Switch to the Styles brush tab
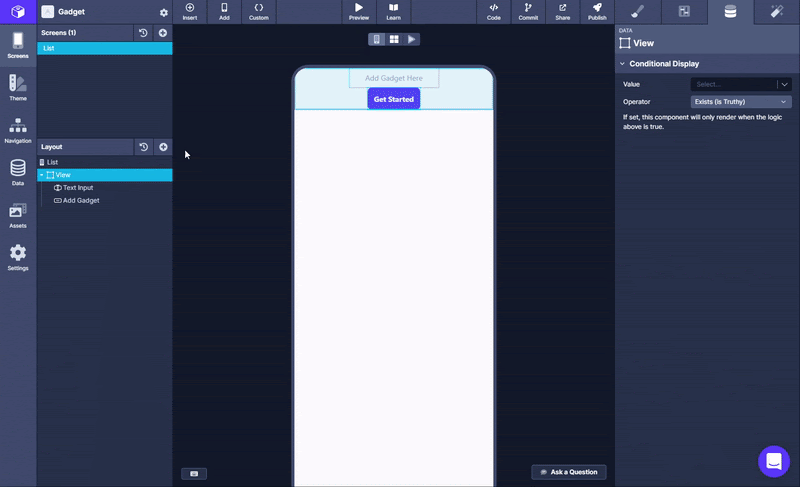The image size is (800, 487). tap(638, 12)
